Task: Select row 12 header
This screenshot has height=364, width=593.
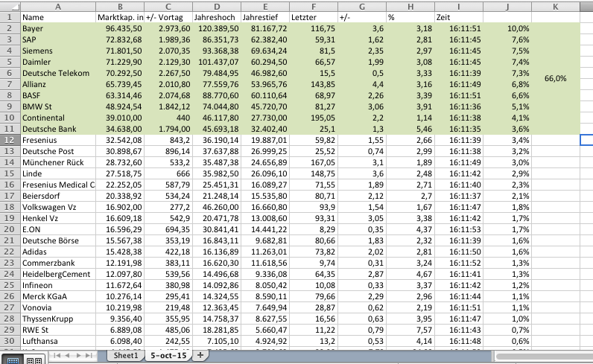Action: [x=10, y=140]
